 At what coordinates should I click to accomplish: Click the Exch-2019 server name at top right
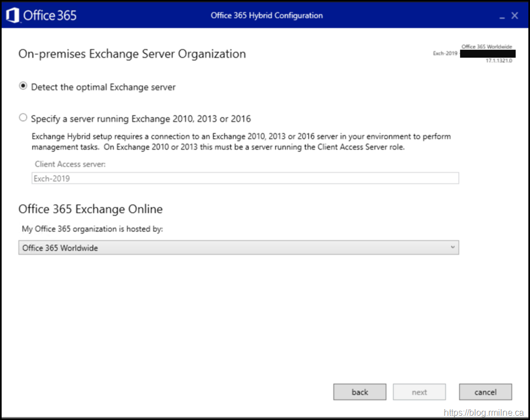445,54
